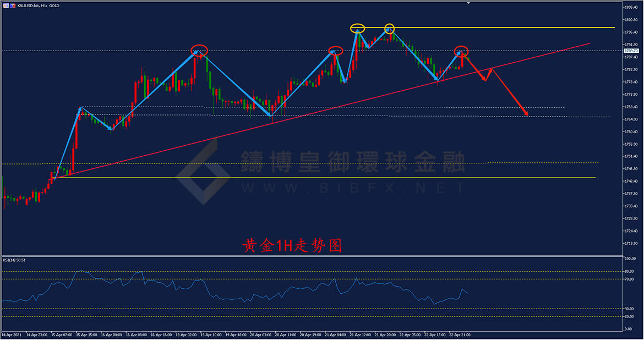Select the yellow resistance line at the top
Image resolution: width=644 pixels, height=340 pixels.
[x=495, y=28]
